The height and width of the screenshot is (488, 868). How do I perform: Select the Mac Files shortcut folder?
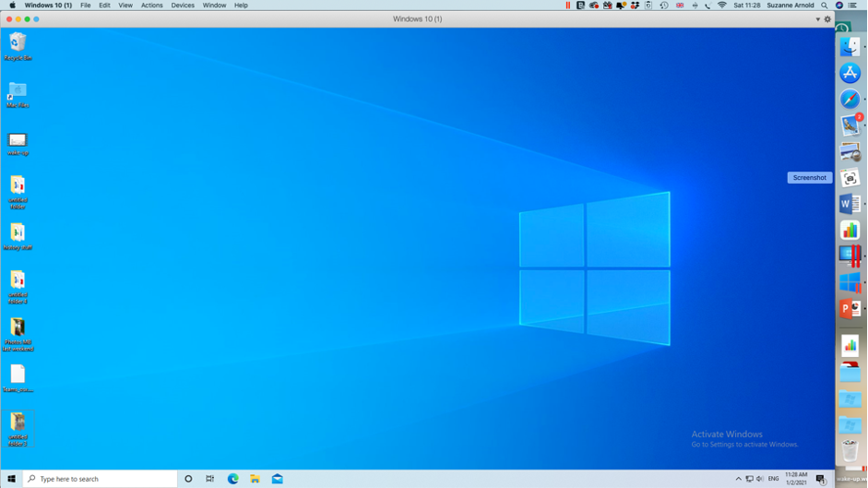[18, 94]
